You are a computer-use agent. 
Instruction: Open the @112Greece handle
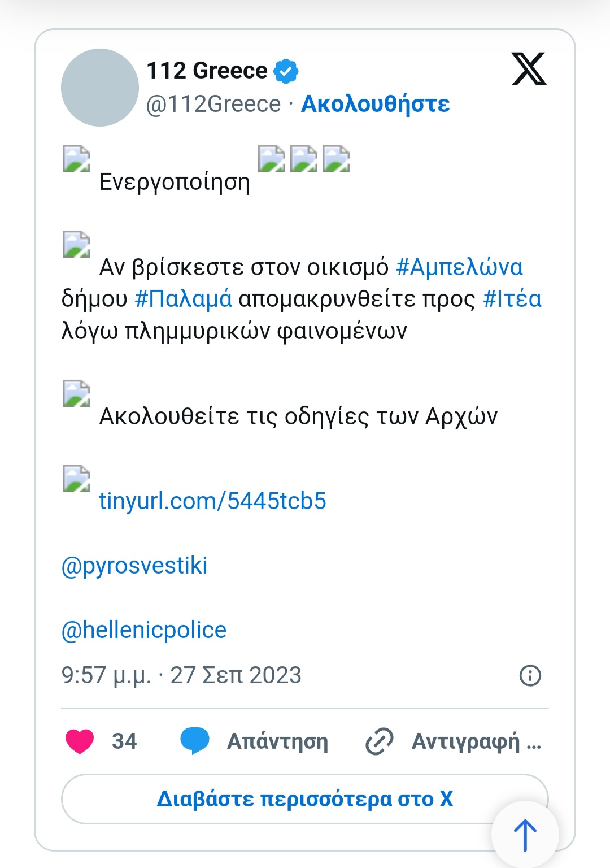point(213,104)
